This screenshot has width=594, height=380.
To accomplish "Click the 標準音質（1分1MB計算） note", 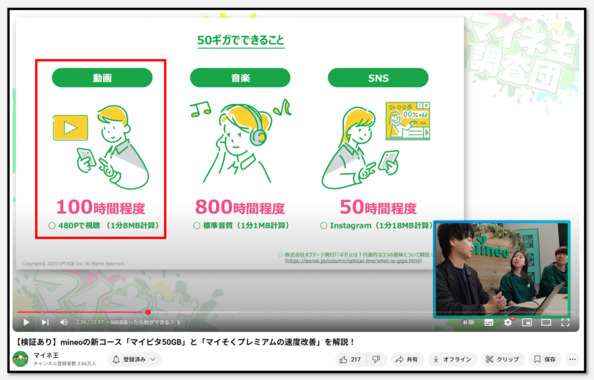I will click(x=241, y=226).
